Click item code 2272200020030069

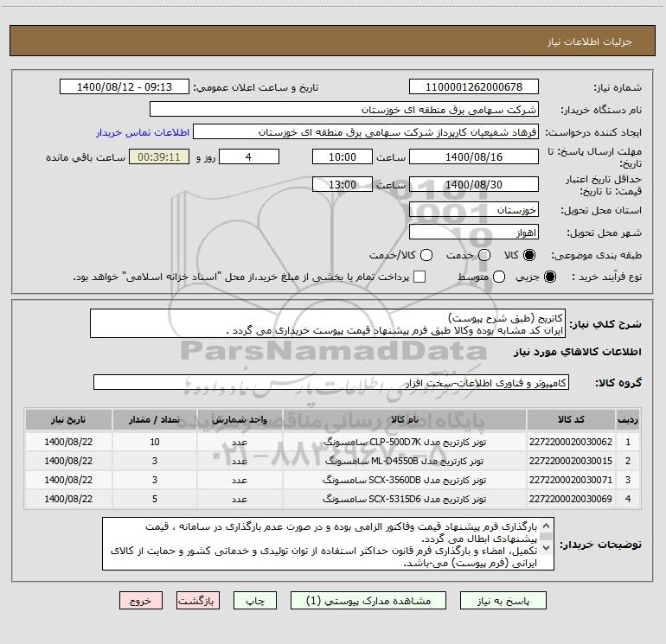click(x=571, y=499)
